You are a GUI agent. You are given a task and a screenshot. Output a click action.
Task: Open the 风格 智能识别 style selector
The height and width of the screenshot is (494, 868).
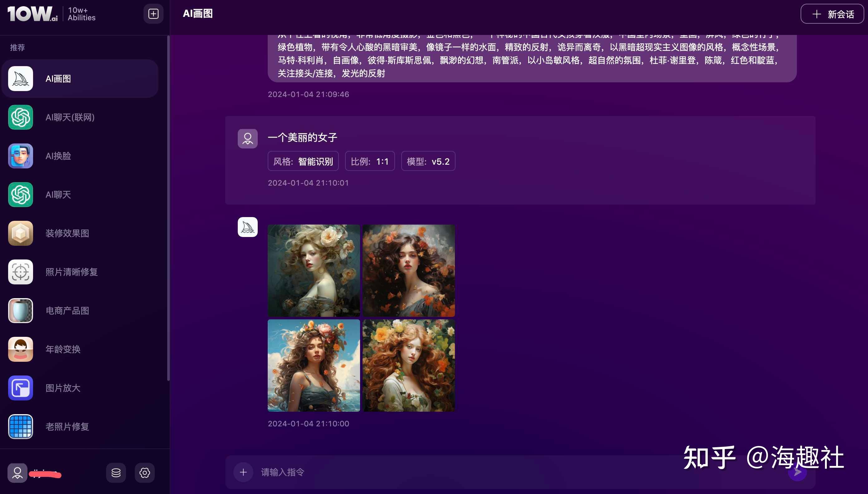[303, 161]
